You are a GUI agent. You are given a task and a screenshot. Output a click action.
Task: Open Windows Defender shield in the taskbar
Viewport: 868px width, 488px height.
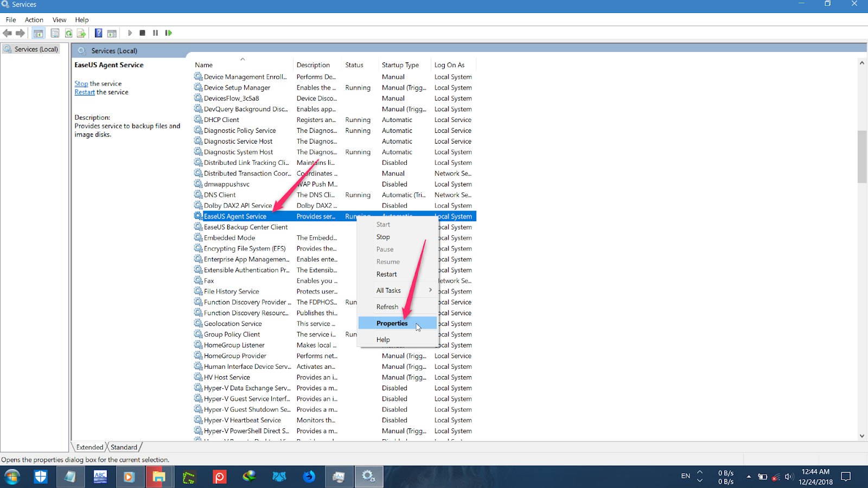pyautogui.click(x=41, y=477)
